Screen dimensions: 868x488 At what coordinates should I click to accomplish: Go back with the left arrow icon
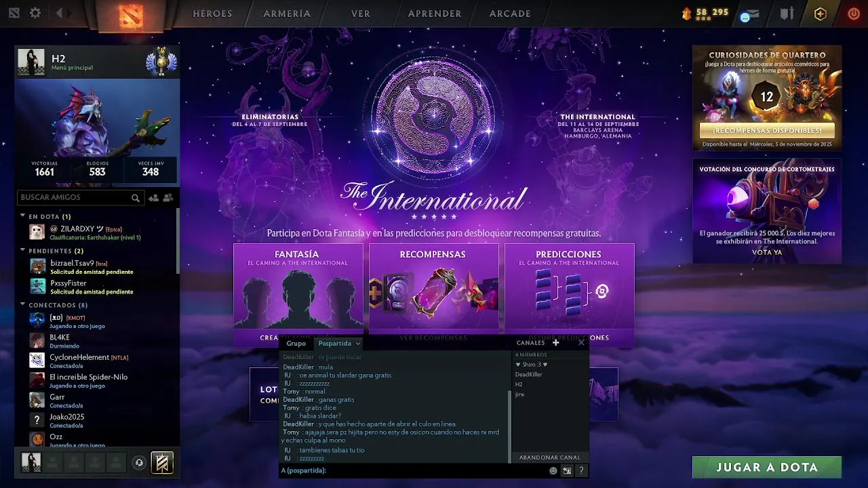59,13
